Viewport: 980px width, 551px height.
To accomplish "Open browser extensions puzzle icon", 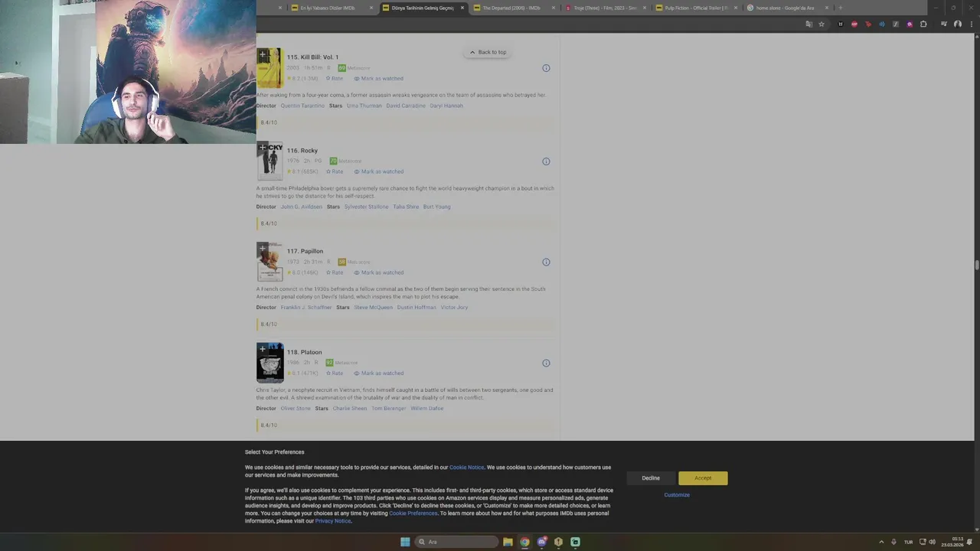I will [x=923, y=24].
